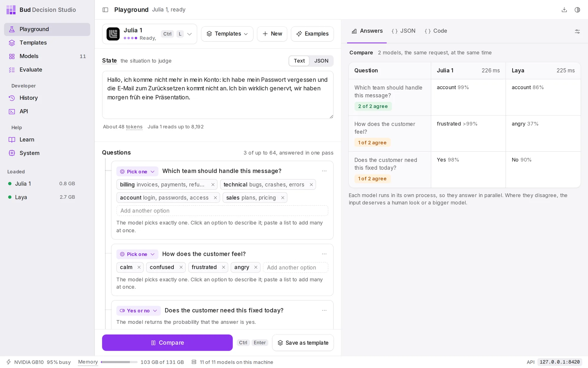Click Add another option under team question

point(222,211)
